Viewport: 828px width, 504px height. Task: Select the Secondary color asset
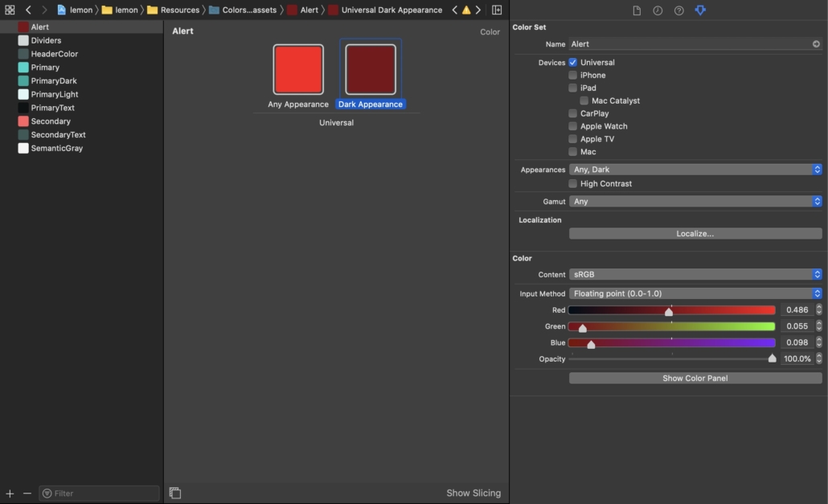(50, 121)
